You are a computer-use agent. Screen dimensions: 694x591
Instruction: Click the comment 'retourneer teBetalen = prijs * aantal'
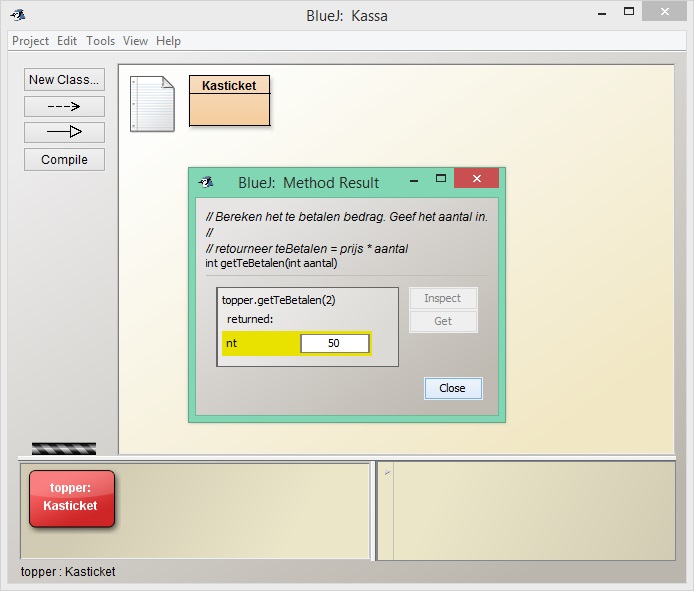[x=307, y=249]
